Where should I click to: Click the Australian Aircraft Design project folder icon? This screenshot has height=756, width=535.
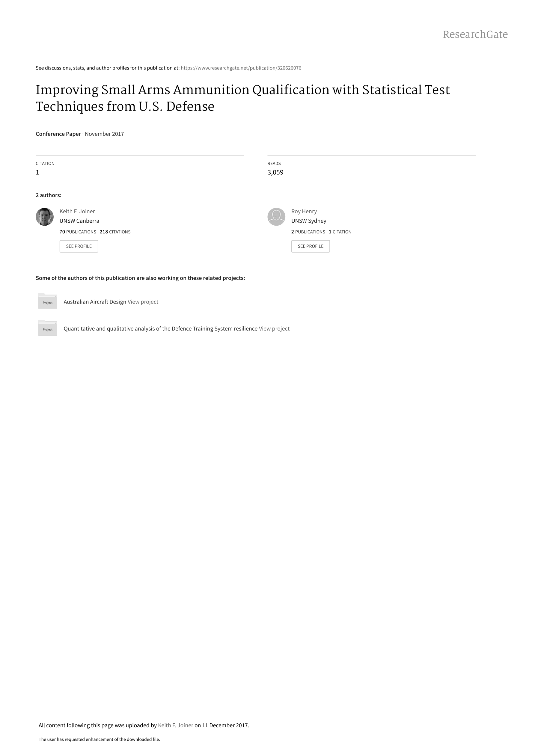point(47,301)
